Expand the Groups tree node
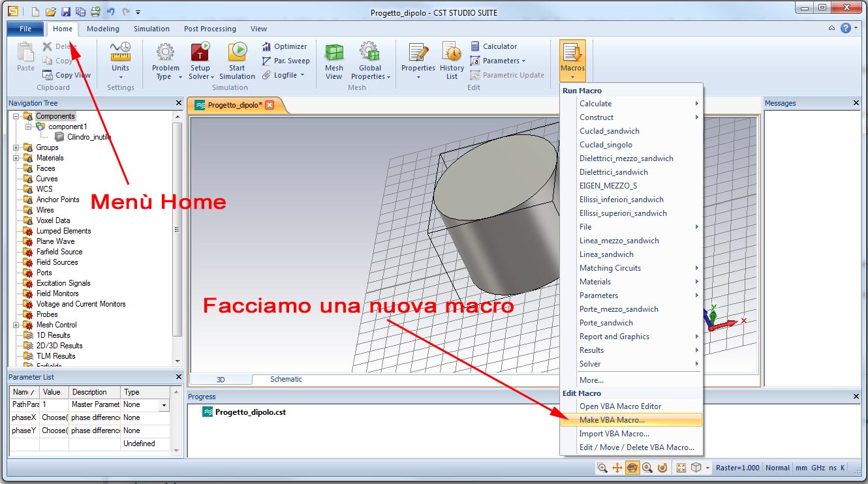 (16, 147)
